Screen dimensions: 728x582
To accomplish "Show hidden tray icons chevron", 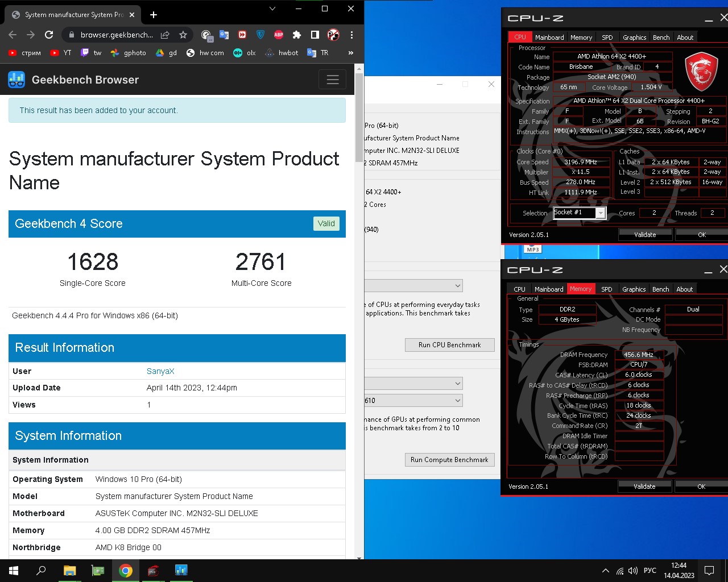I will coord(605,571).
